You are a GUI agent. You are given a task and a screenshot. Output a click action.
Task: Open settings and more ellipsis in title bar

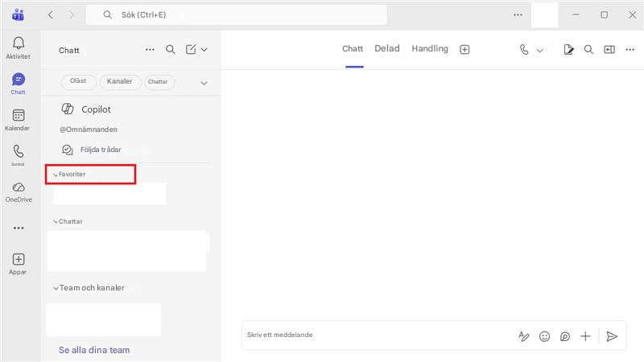(x=518, y=14)
